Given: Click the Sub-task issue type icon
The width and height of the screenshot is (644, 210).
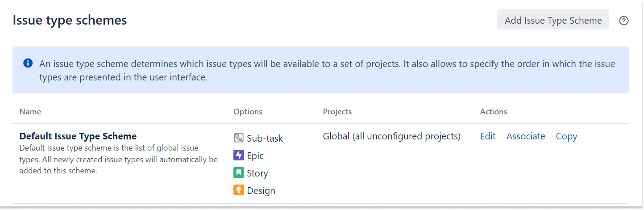Looking at the screenshot, I should tap(239, 138).
